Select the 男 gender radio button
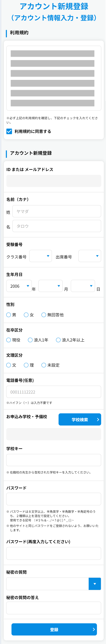106x644 pixels. [9, 315]
